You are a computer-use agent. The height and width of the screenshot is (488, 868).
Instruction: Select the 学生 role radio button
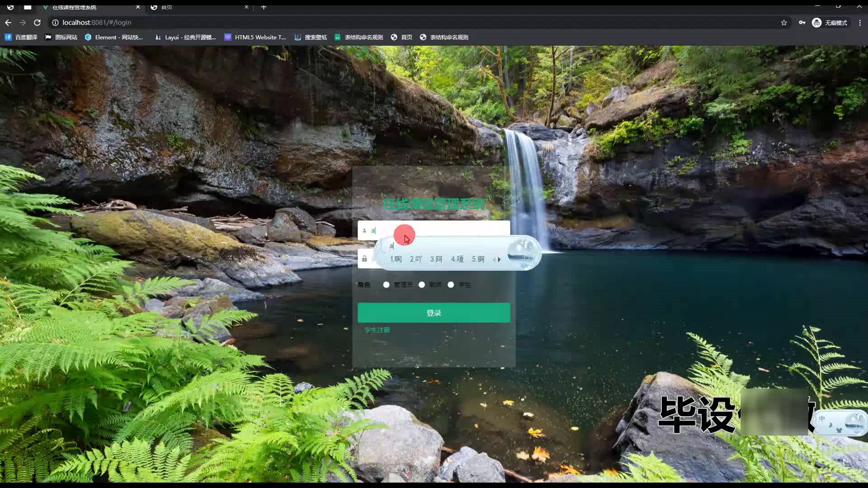click(451, 285)
